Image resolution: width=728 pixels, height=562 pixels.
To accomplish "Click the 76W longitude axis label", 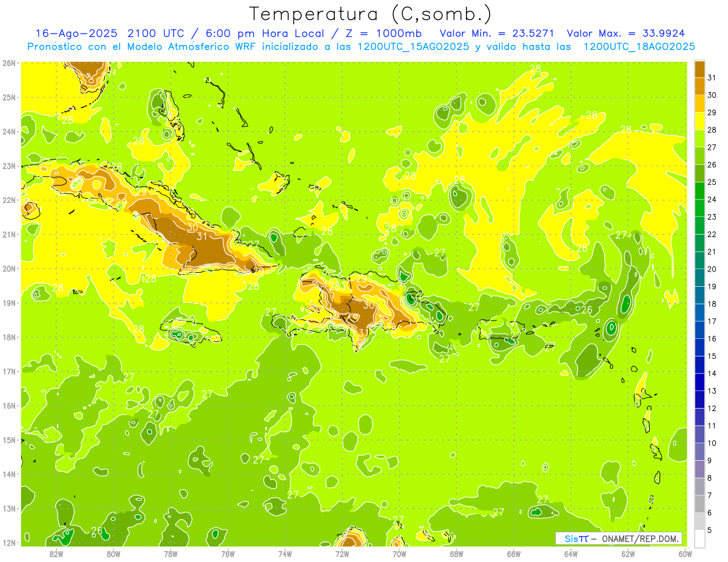I will (x=227, y=554).
